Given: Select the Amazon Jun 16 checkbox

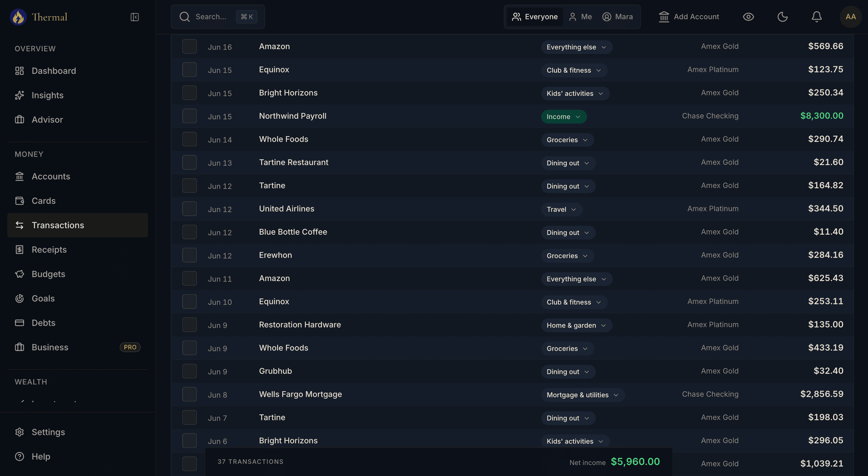Looking at the screenshot, I should coord(190,46).
